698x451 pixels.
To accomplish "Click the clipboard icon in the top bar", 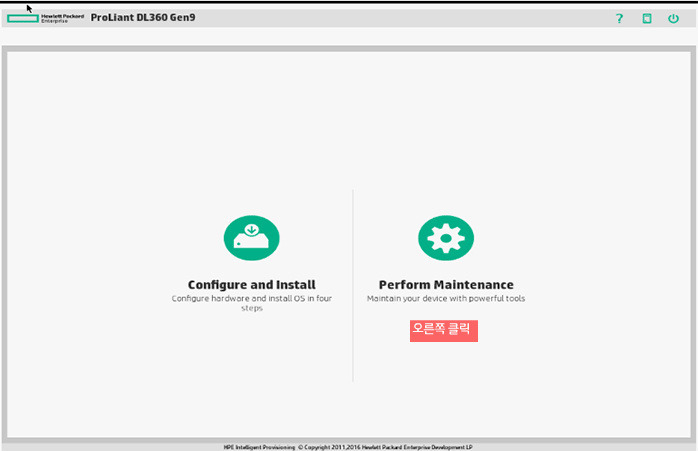I will (x=647, y=18).
